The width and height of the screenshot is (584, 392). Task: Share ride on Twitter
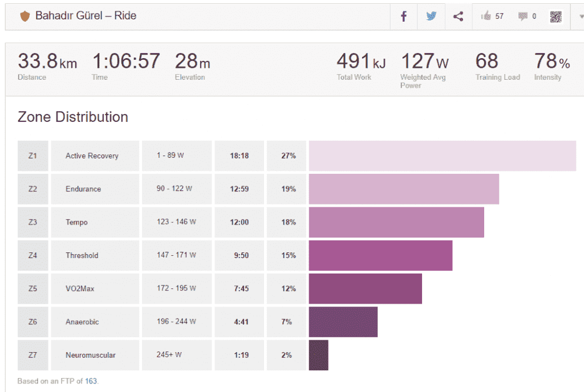pyautogui.click(x=431, y=17)
